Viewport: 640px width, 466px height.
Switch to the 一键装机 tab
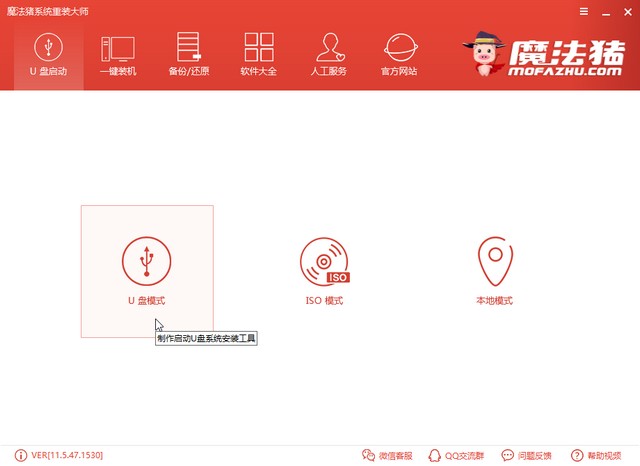click(x=118, y=54)
